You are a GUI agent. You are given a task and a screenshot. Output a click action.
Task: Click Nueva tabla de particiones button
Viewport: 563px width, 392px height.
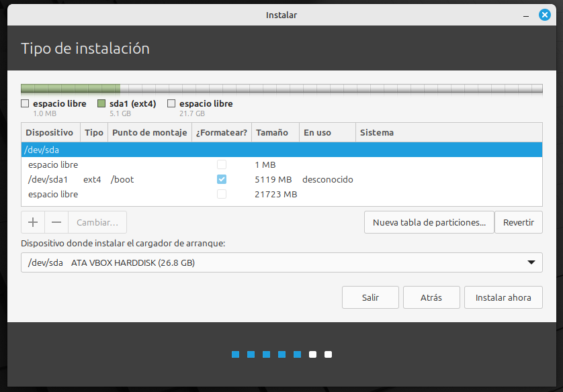(429, 222)
